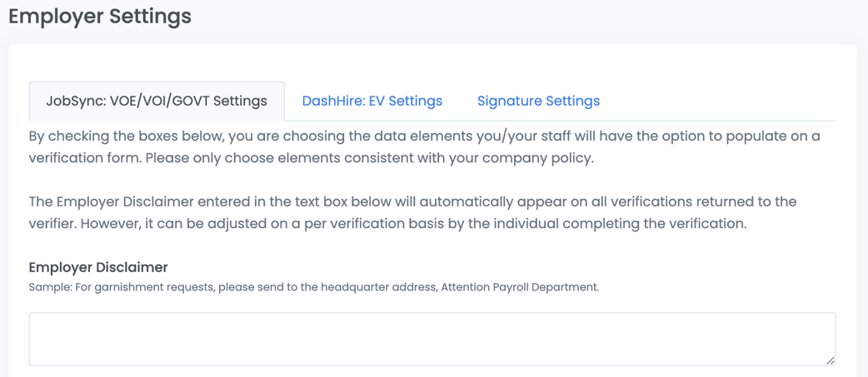Open the JobSync: VOE/VOI/GOVT Settings tab
The image size is (868, 377).
tap(157, 102)
